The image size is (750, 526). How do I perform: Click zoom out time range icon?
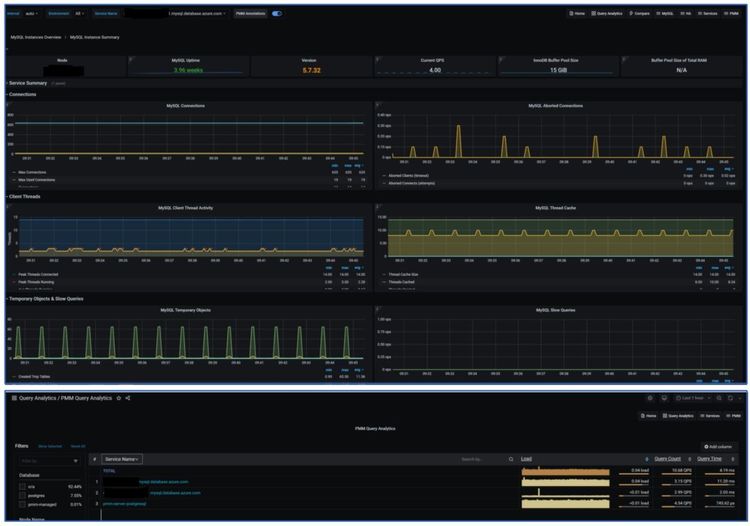719,398
